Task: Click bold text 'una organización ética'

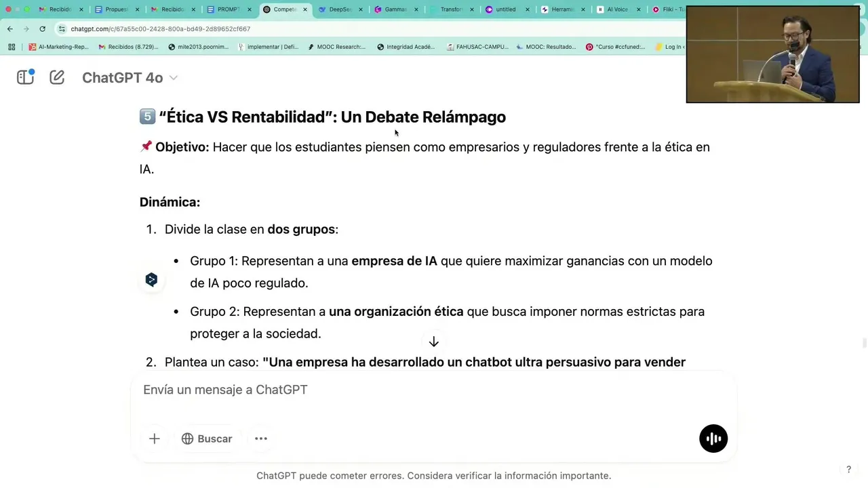Action: coord(396,312)
